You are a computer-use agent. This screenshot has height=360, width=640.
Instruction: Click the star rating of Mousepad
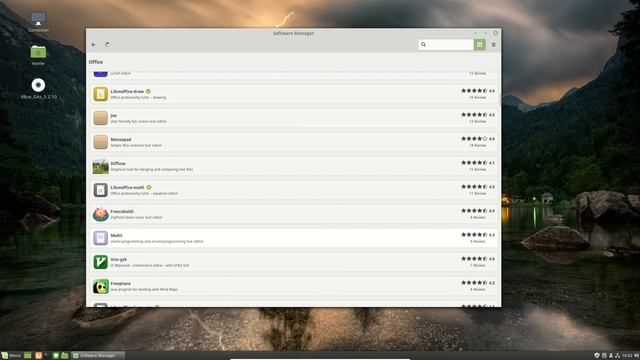click(474, 139)
